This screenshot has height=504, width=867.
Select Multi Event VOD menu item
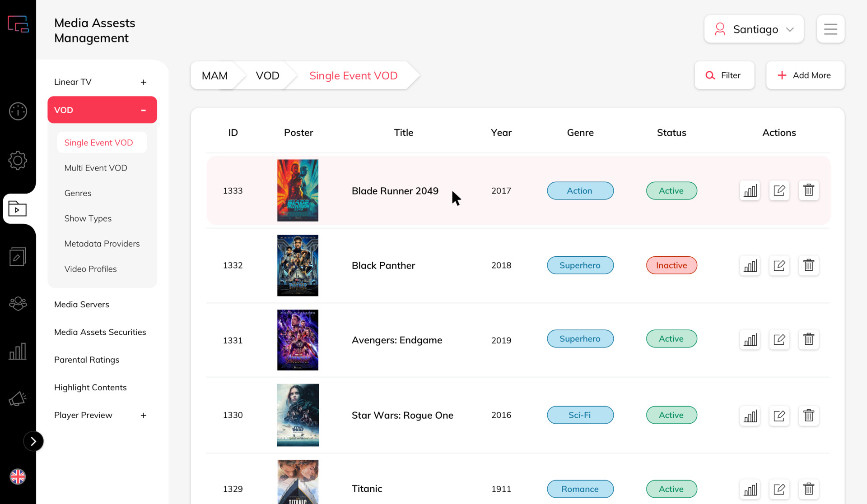point(96,168)
